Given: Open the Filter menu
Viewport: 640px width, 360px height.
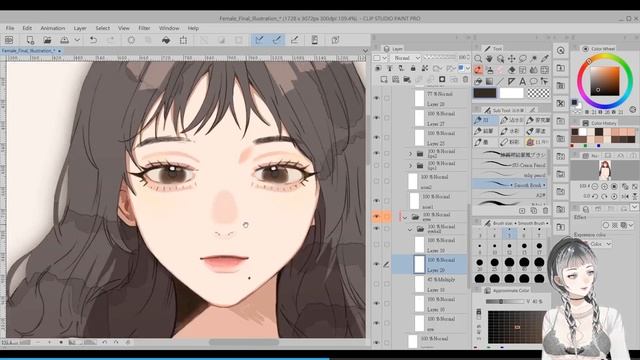Looking at the screenshot, I should (x=144, y=28).
